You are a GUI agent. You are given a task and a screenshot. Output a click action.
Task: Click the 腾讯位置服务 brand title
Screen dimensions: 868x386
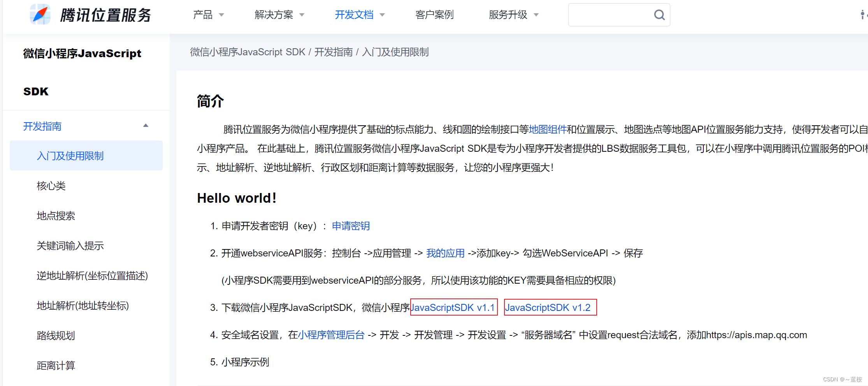point(105,15)
